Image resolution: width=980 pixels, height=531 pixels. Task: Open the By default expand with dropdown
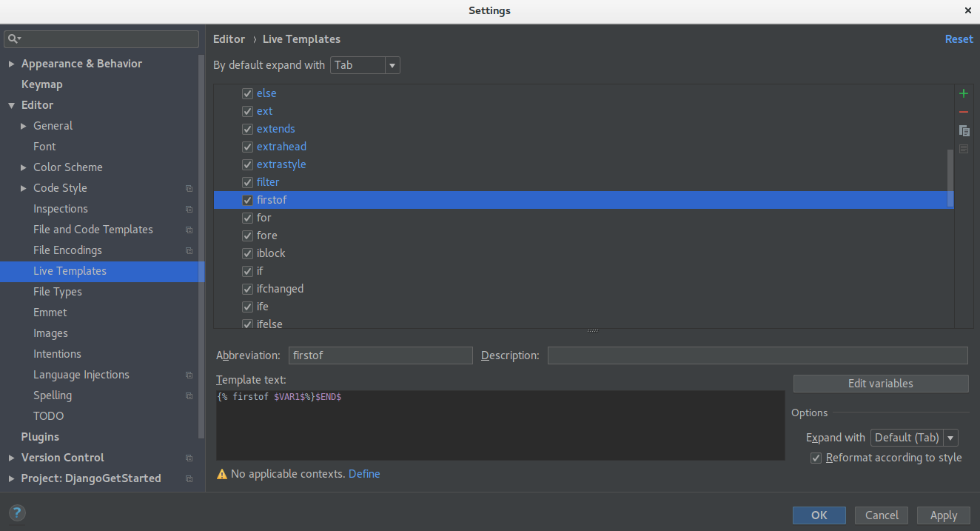pyautogui.click(x=392, y=65)
